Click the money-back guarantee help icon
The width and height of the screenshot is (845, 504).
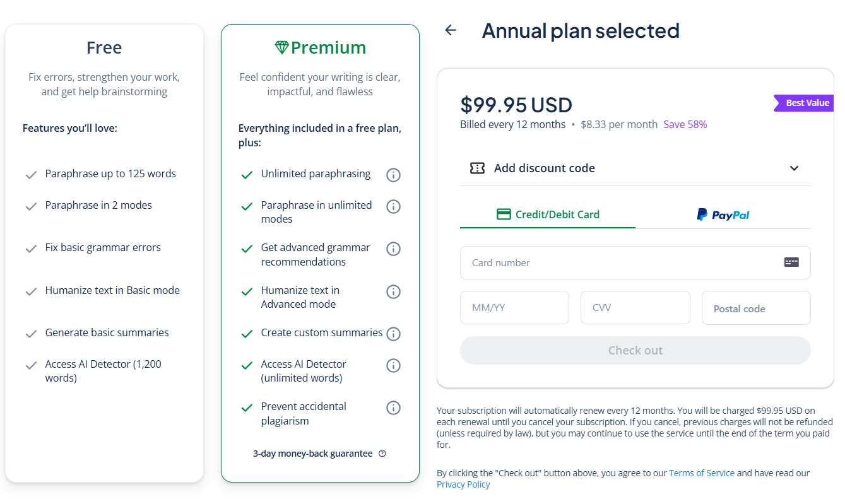point(382,454)
